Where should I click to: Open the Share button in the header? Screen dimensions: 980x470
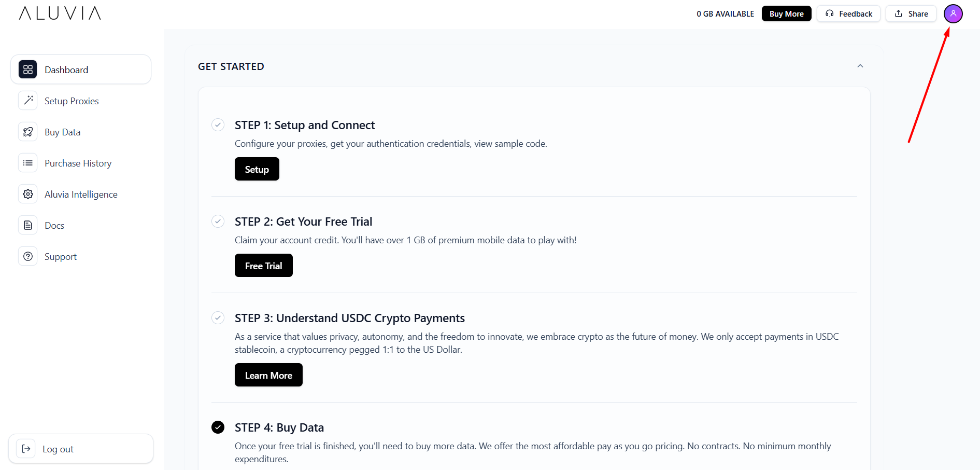point(911,14)
